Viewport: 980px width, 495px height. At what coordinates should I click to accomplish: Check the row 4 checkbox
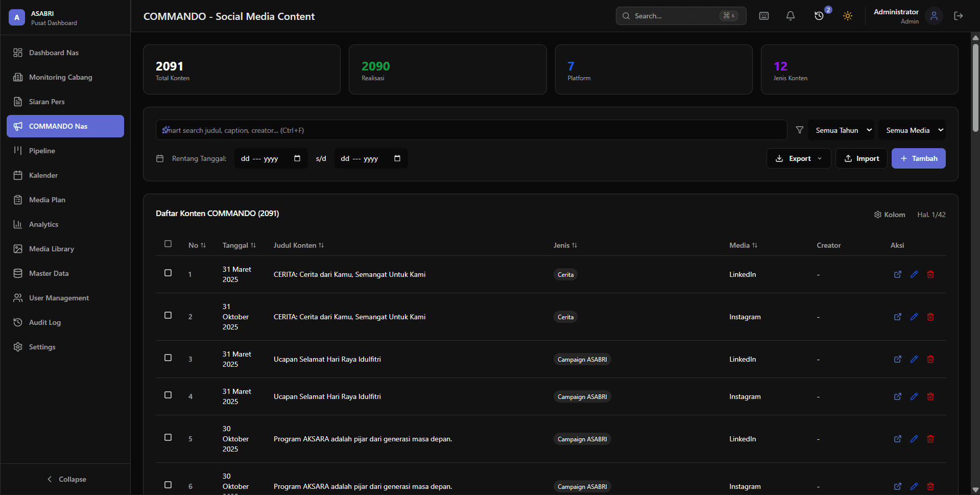168,395
